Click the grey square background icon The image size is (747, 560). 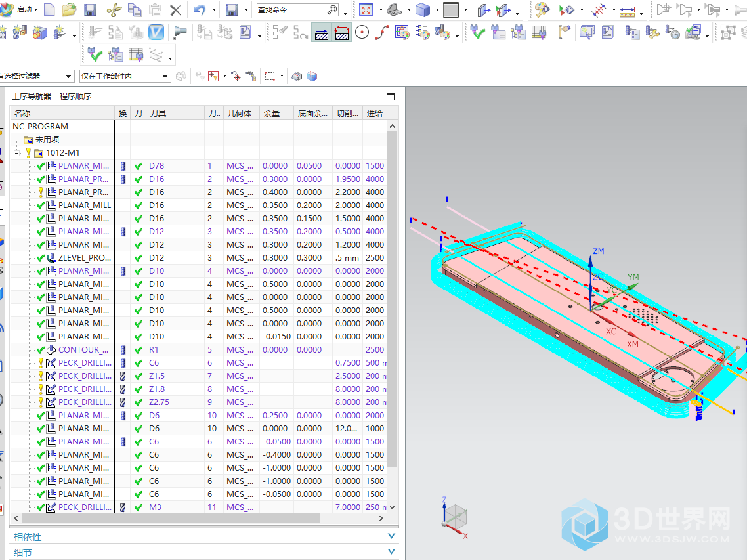pyautogui.click(x=451, y=10)
